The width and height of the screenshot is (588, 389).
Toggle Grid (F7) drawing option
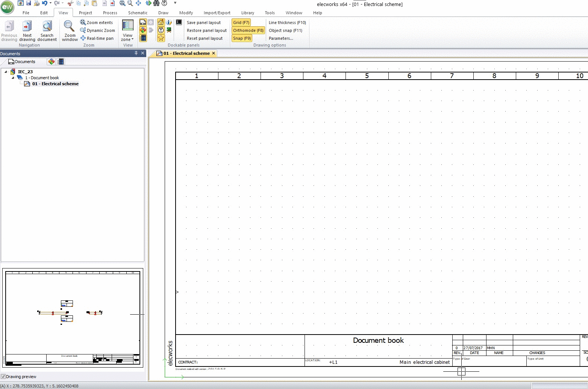coord(241,23)
